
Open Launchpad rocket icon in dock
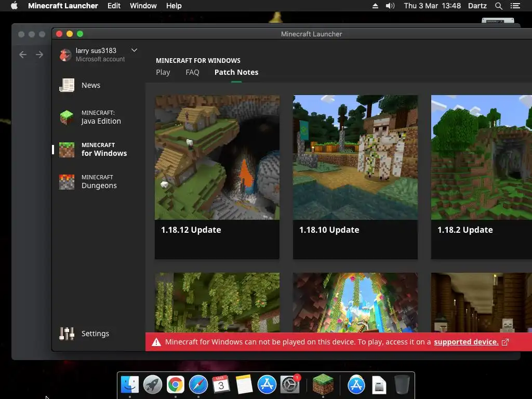pyautogui.click(x=153, y=385)
